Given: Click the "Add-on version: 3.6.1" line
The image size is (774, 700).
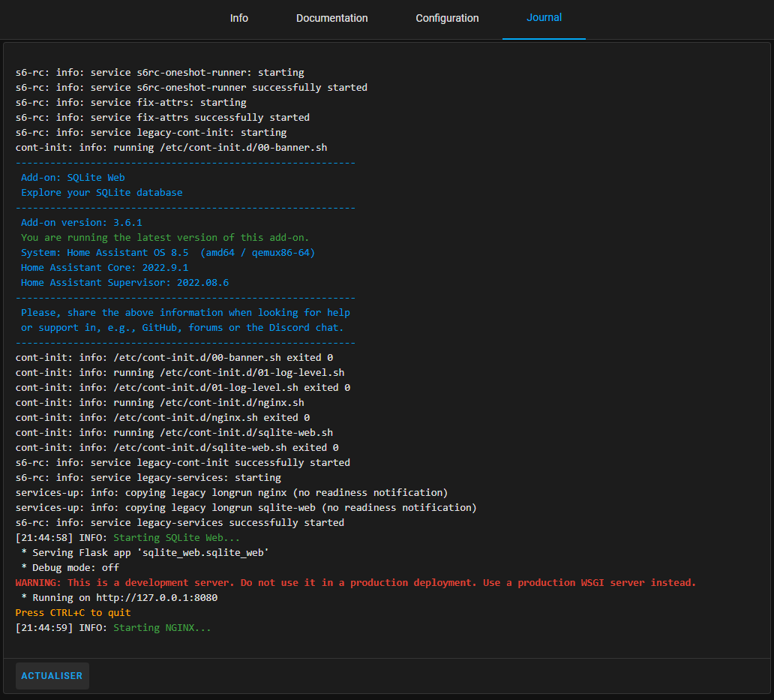Looking at the screenshot, I should coord(81,223).
